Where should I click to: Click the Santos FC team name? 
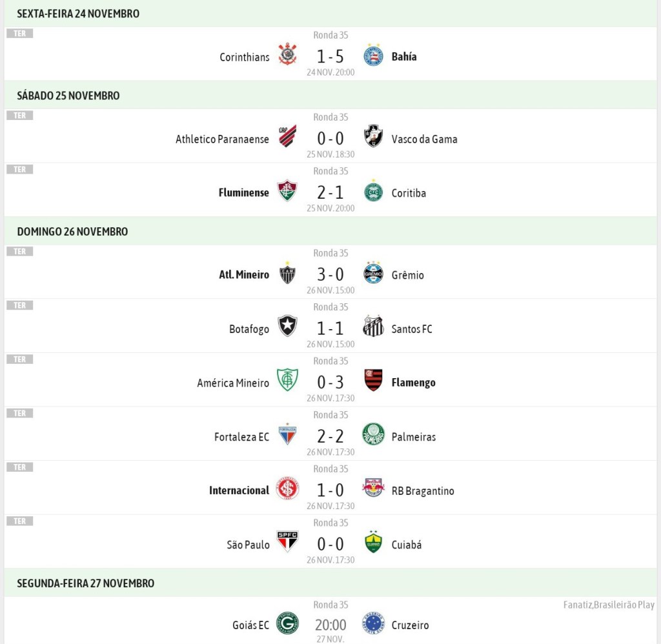click(x=412, y=329)
